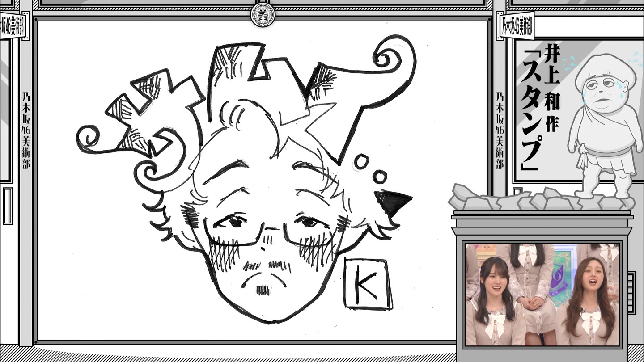Viewport: 644px width, 362px height.
Task: Open the studio picture-in-picture inset
Action: tap(542, 294)
